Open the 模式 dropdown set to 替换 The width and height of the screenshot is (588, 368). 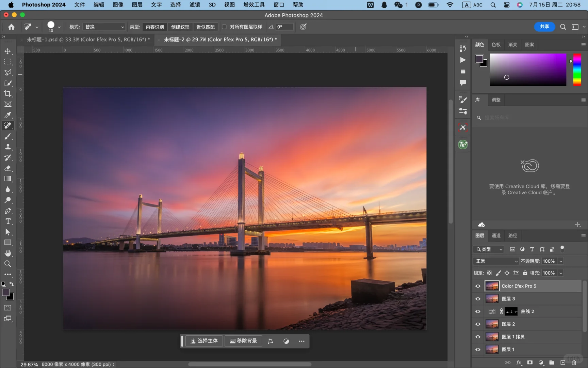pyautogui.click(x=104, y=27)
